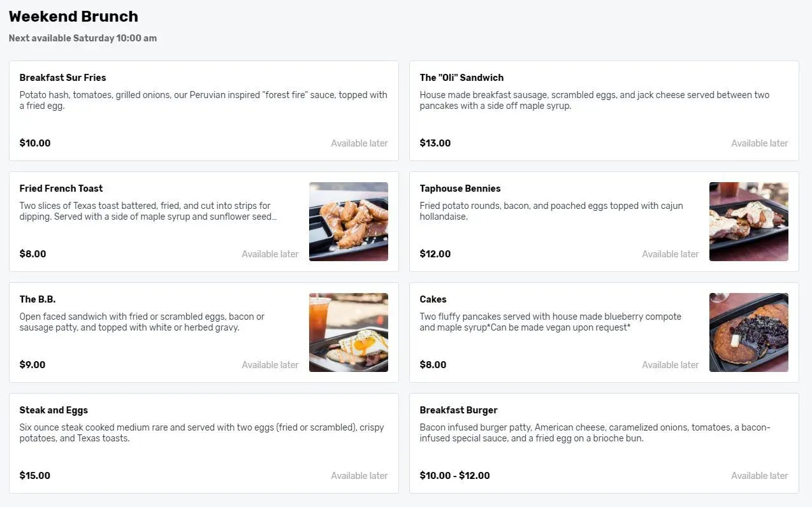Click the Next available Saturday 10:00 am text
This screenshot has width=812, height=507.
[x=83, y=38]
